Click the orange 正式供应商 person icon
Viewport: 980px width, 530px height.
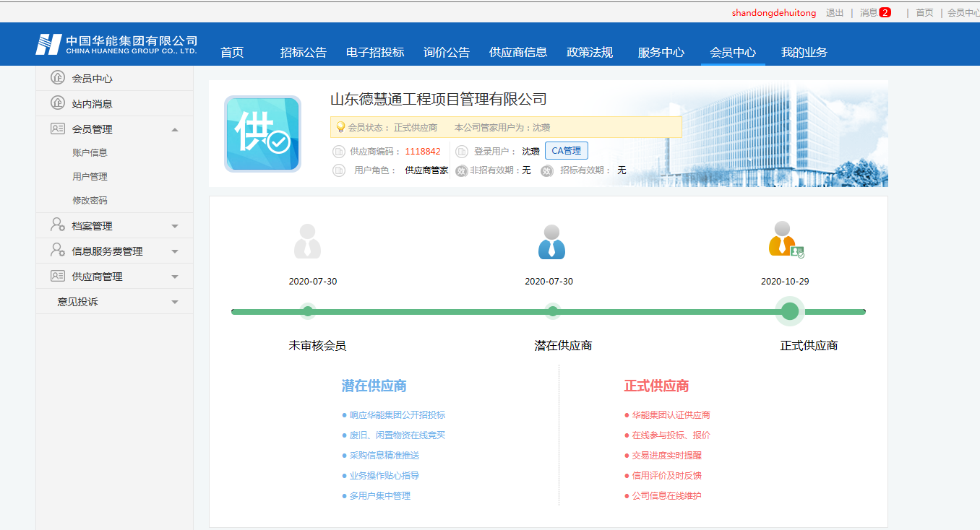coord(786,240)
